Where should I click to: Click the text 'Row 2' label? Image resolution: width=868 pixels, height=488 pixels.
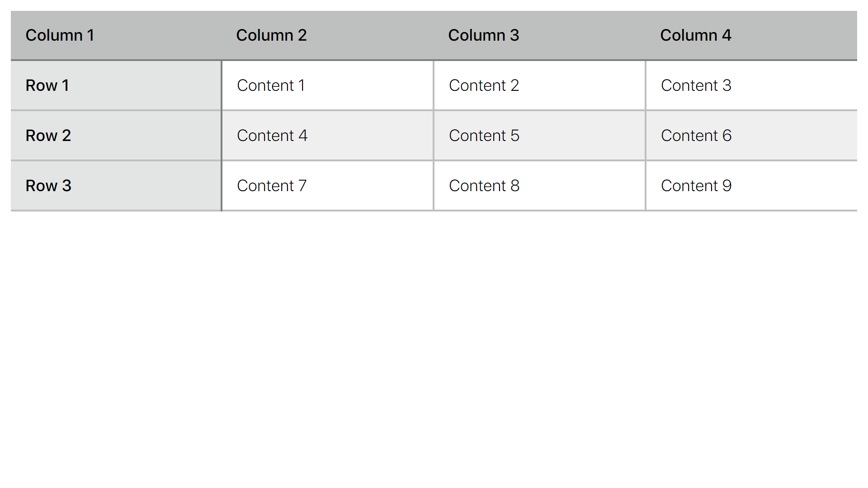[48, 136]
